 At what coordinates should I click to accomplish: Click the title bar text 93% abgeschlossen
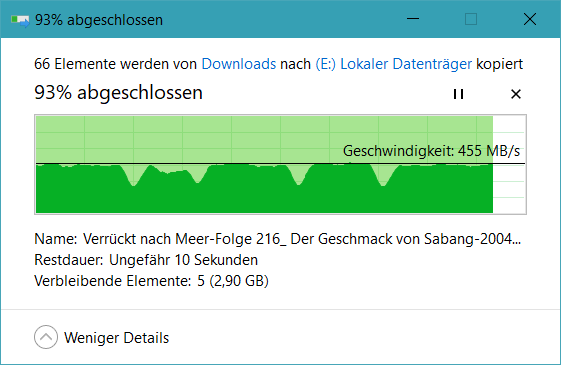tap(99, 20)
